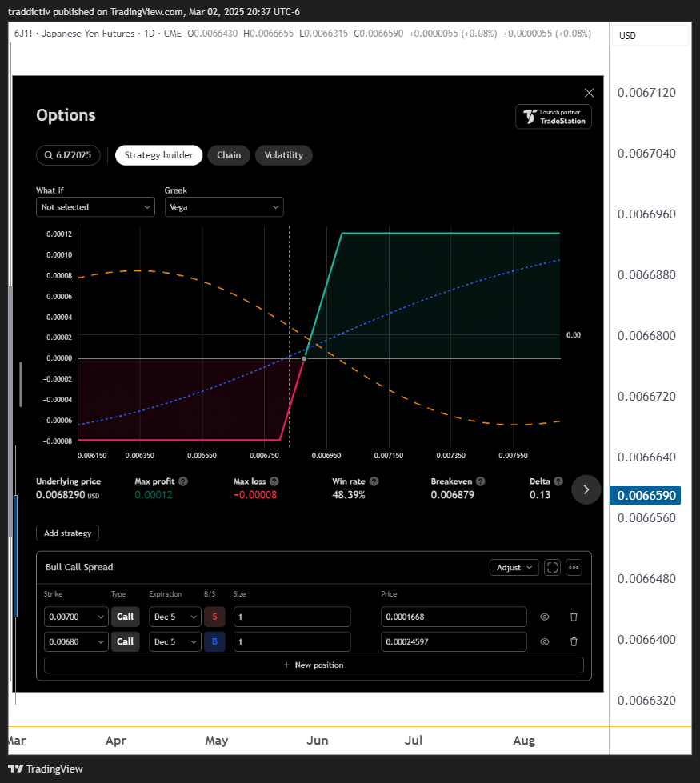700x783 pixels.
Task: Switch to Strategy builder tab
Action: pos(159,155)
